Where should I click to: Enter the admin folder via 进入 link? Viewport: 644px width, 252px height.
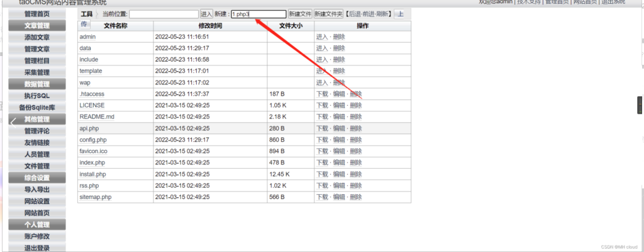(x=322, y=37)
